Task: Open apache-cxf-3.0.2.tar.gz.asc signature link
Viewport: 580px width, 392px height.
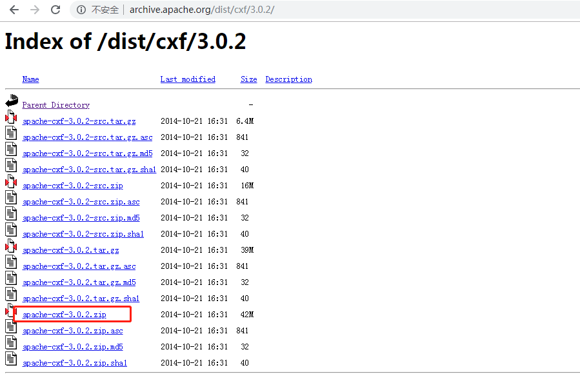Action: tap(79, 266)
